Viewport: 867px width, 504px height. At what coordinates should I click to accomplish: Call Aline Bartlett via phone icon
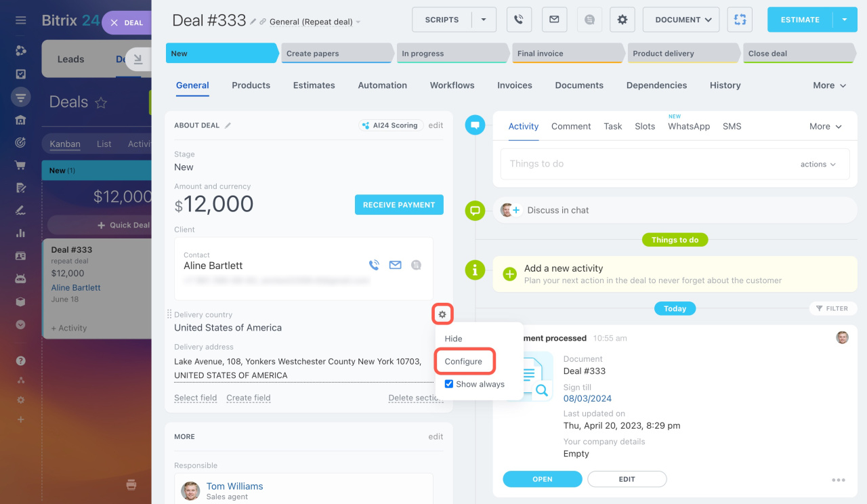coord(374,266)
